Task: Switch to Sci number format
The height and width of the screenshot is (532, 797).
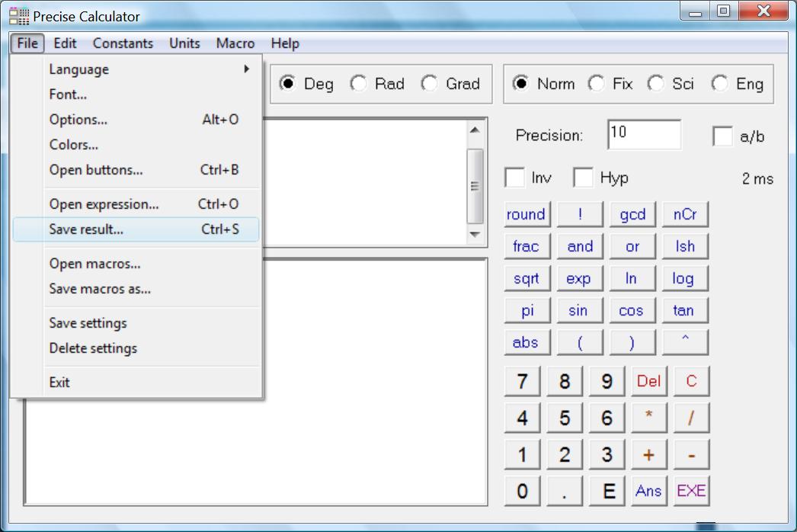Action: (656, 84)
